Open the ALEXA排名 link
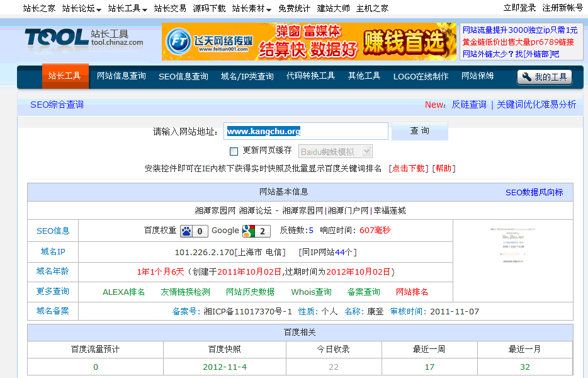 pos(124,292)
